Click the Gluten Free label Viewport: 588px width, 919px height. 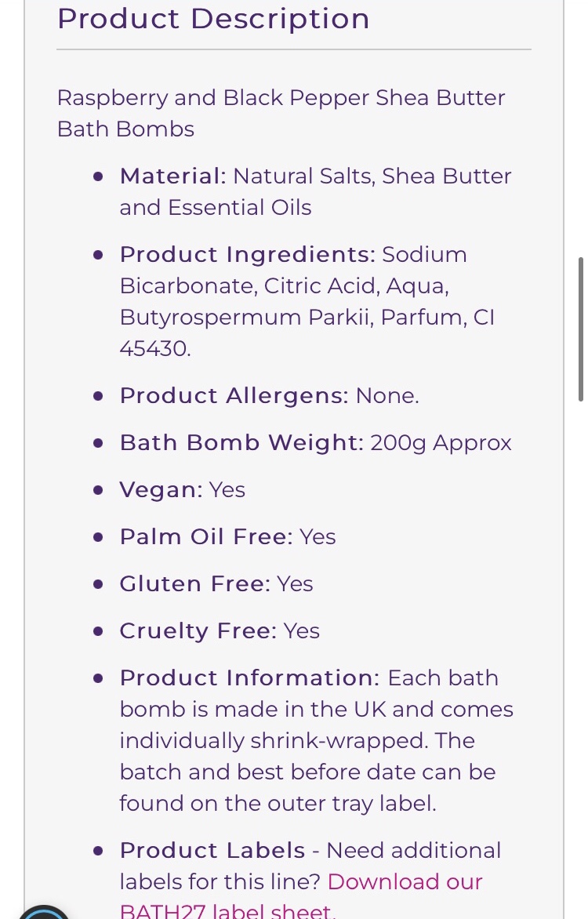coord(195,583)
